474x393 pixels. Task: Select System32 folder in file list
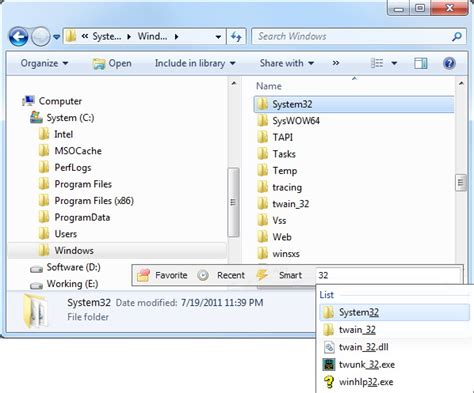tap(354, 104)
